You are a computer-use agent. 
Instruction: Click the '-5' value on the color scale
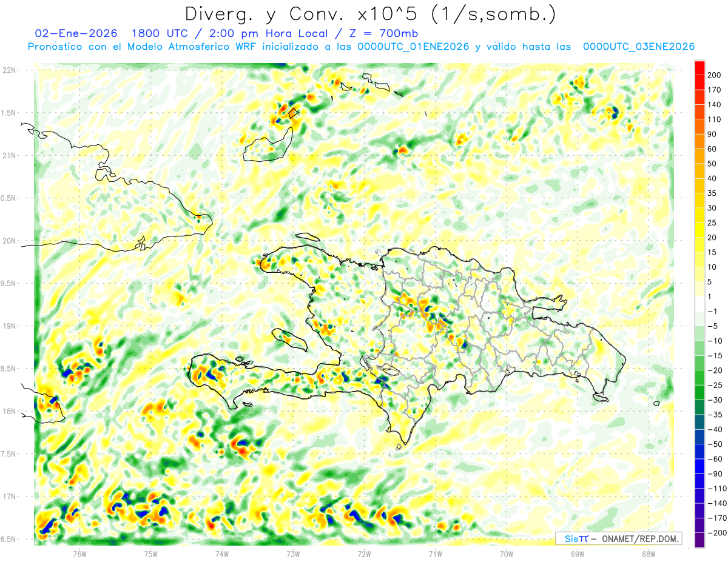coord(713,326)
